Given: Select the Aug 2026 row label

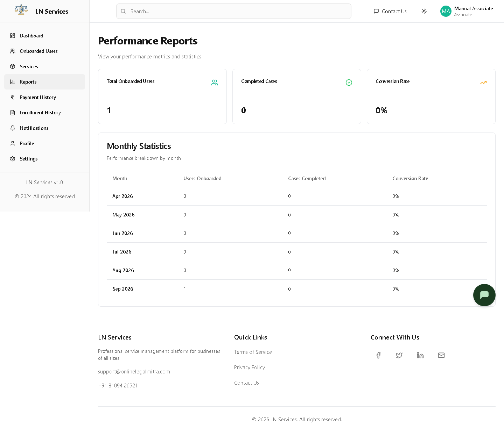Looking at the screenshot, I should tap(123, 270).
